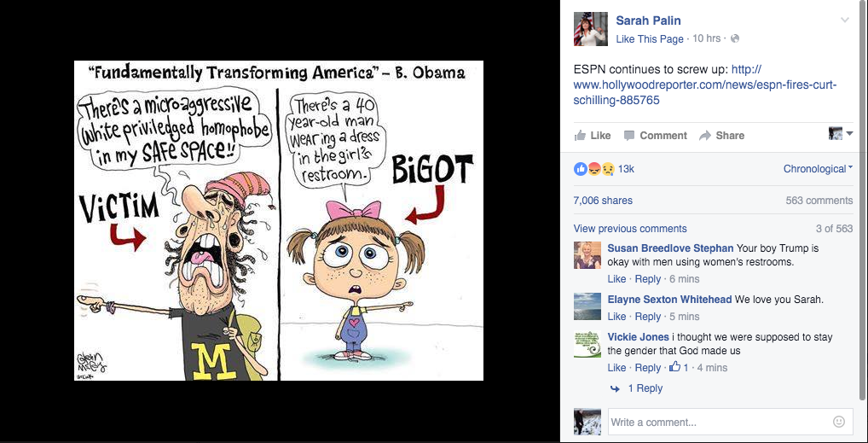Open the profile selector dropdown beside Share
This screenshot has height=443, width=868.
click(841, 134)
